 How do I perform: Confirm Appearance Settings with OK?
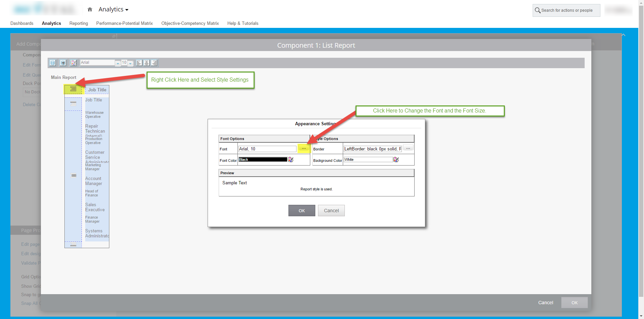point(302,211)
